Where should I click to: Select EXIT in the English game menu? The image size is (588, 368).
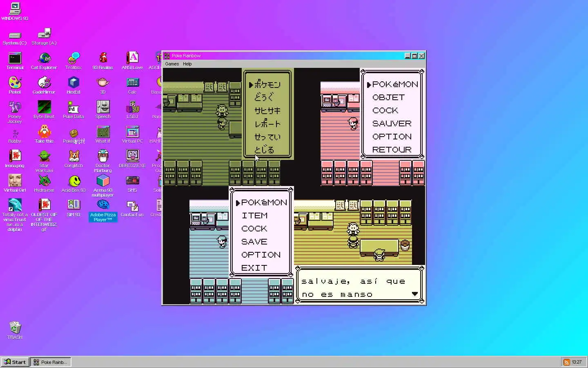[254, 268]
